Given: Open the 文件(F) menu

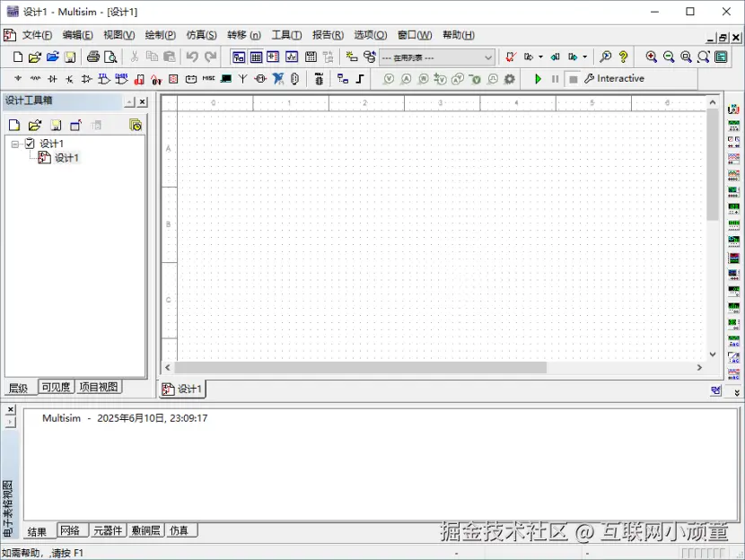Looking at the screenshot, I should (x=37, y=35).
